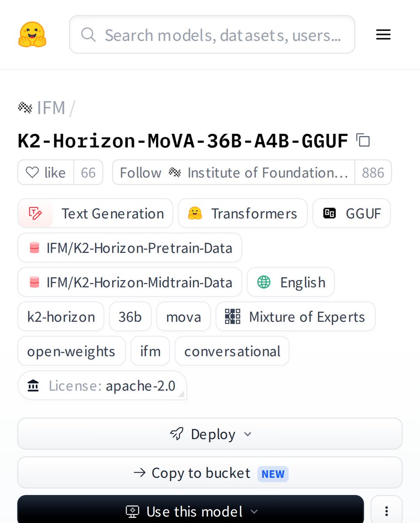Select the Mixture of Experts tag

tap(296, 316)
